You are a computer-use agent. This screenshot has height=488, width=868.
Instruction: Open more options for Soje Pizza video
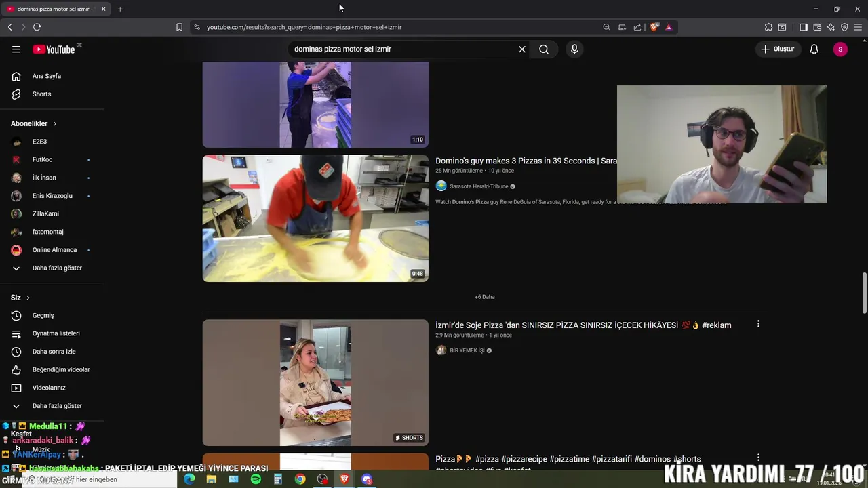click(758, 324)
